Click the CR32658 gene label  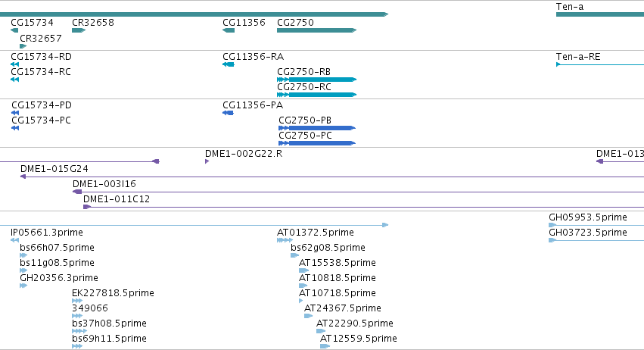tap(93, 23)
